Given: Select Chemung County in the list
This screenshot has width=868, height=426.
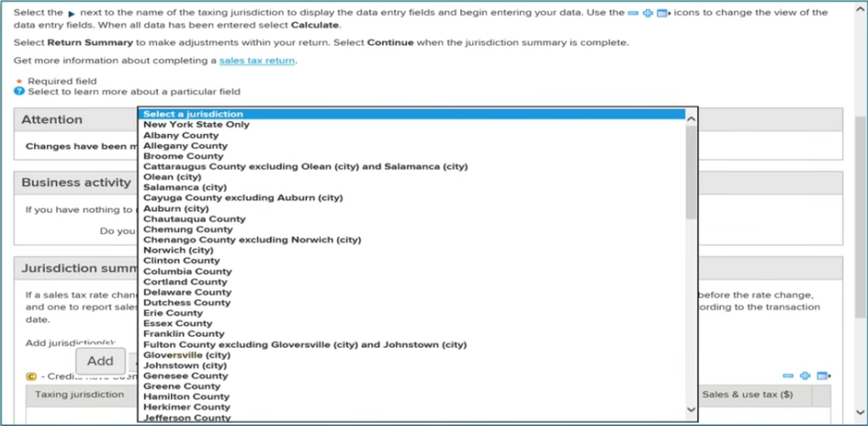Looking at the screenshot, I should (x=411, y=229).
